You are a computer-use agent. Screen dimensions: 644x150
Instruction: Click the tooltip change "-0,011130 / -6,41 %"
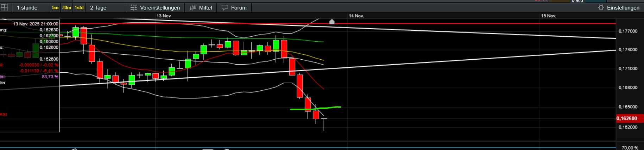tap(39, 71)
